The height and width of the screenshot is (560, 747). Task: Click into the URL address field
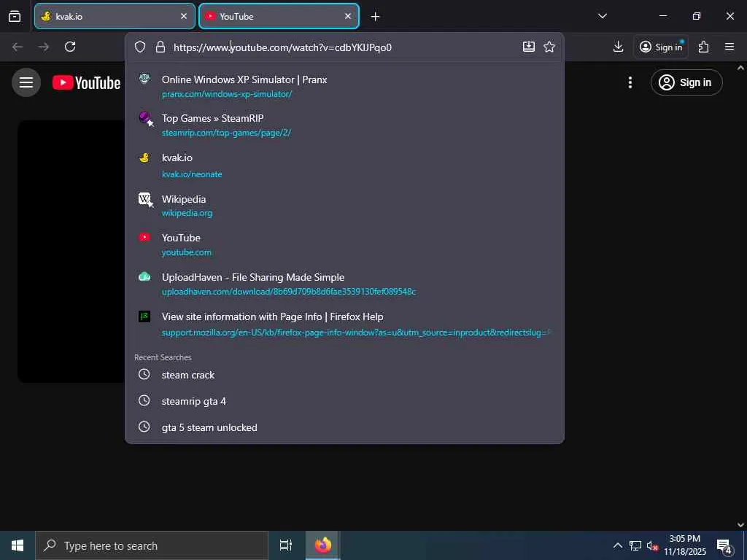[344, 47]
